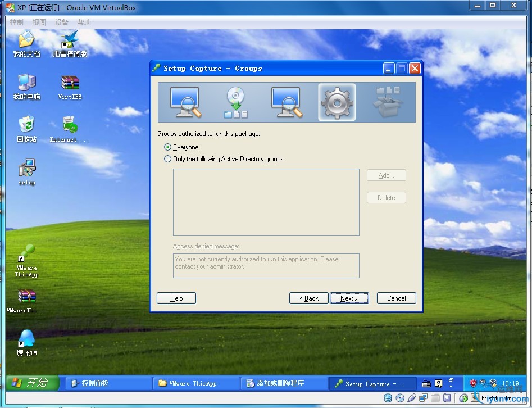532x408 pixels.
Task: Click the VirtualBox network adapters status icon
Action: 423,398
